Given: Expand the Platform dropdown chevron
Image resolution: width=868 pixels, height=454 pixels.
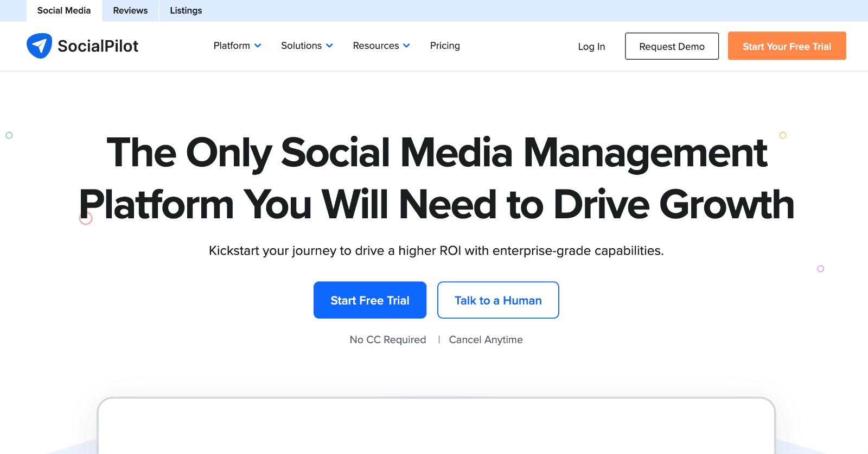Looking at the screenshot, I should (258, 46).
